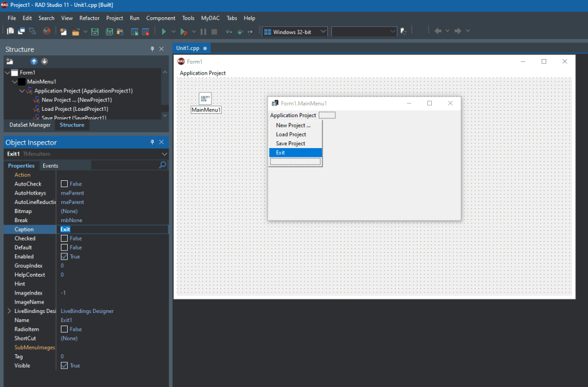Image resolution: width=588 pixels, height=387 pixels.
Task: Toggle the Default property checkbox
Action: 64,247
